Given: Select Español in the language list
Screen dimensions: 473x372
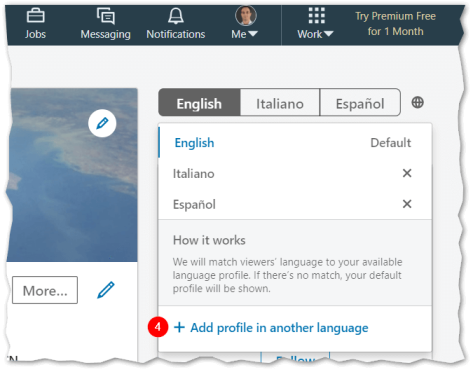Looking at the screenshot, I should click(x=295, y=204).
